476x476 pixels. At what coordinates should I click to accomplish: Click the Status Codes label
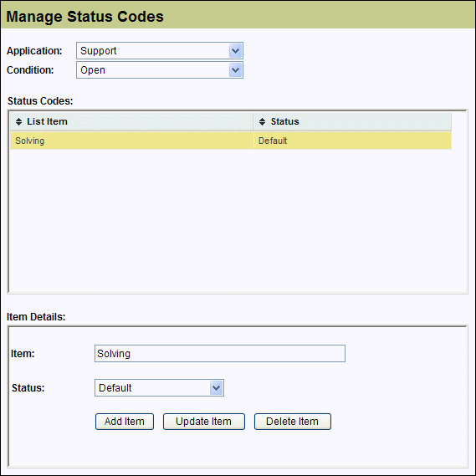point(40,100)
